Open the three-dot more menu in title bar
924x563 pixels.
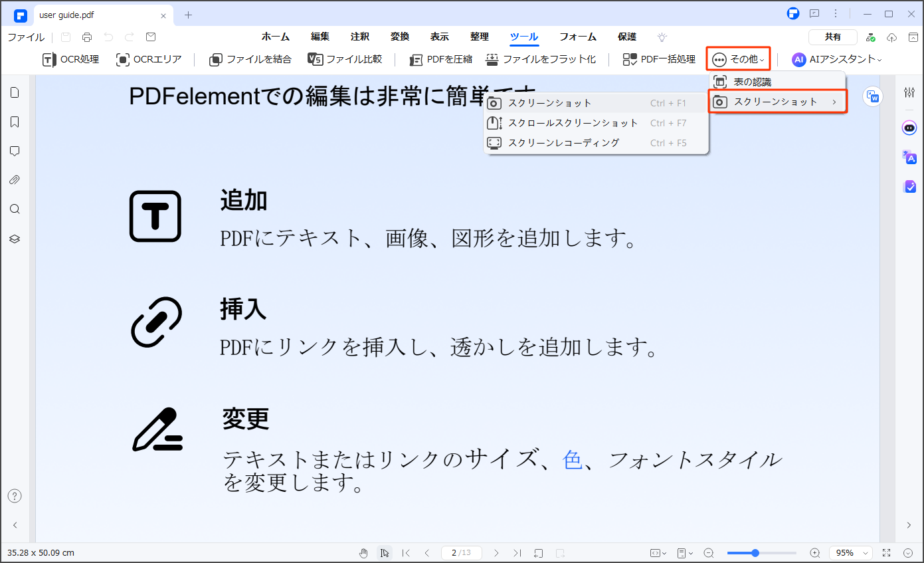tap(836, 13)
